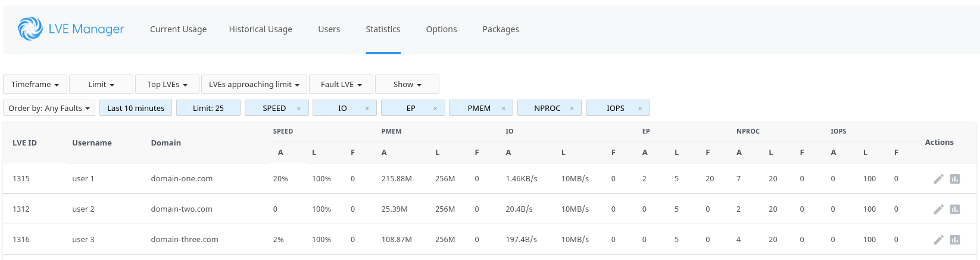
Task: Click domain-one.com cell
Action: (x=182, y=179)
